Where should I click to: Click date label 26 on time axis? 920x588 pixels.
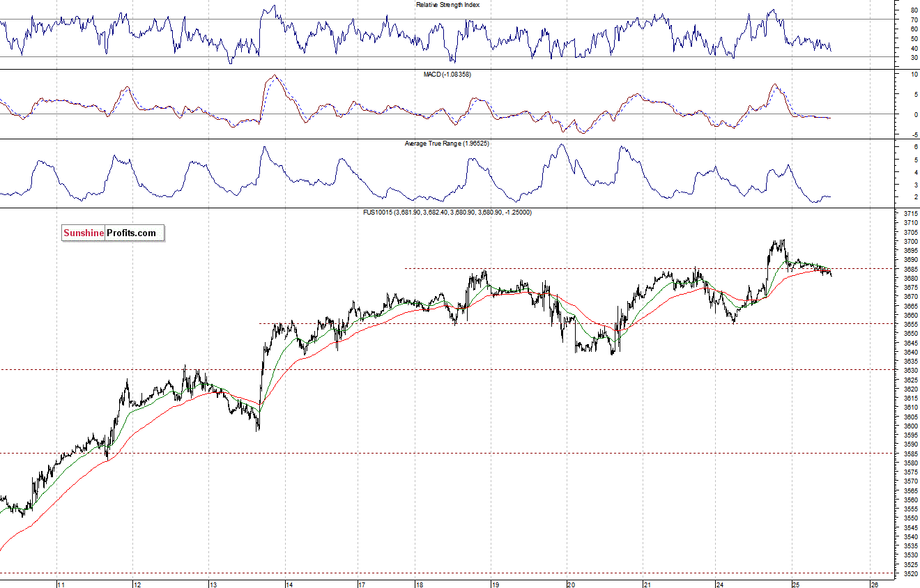[x=875, y=585]
